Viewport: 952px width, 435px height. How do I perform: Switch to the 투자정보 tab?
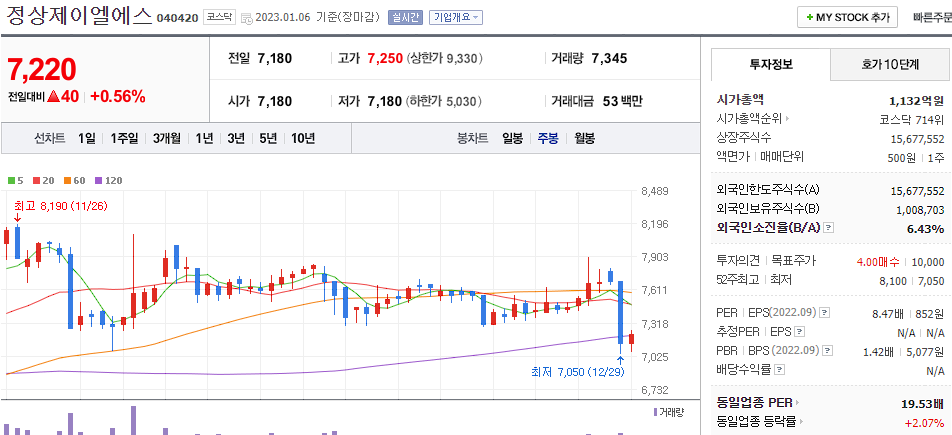coord(770,64)
